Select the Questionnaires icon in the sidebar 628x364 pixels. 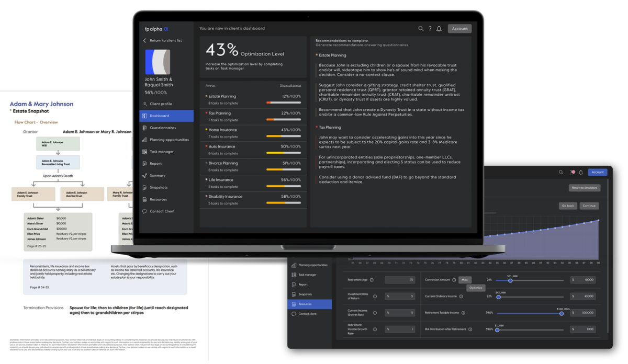(145, 127)
